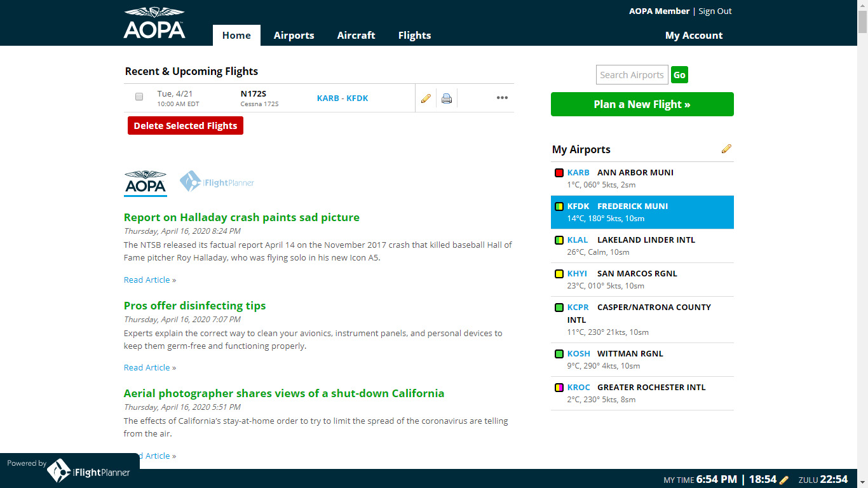
Task: Switch to the Airports tab
Action: (294, 35)
